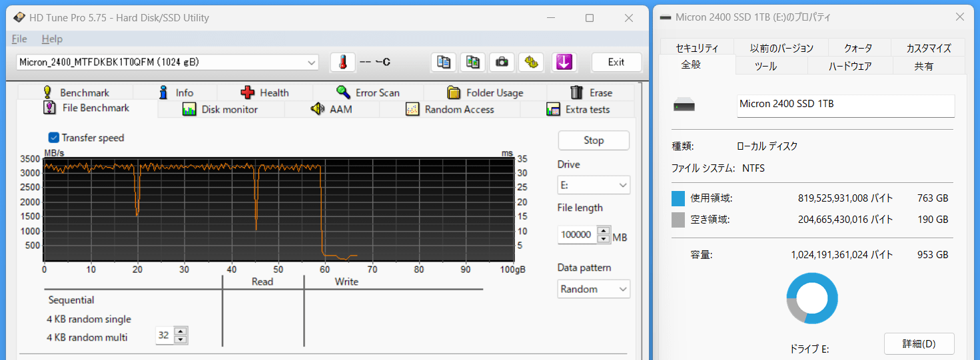The height and width of the screenshot is (360, 980).
Task: Click used bytes value 819,525,931,008 バイト
Action: tap(845, 198)
